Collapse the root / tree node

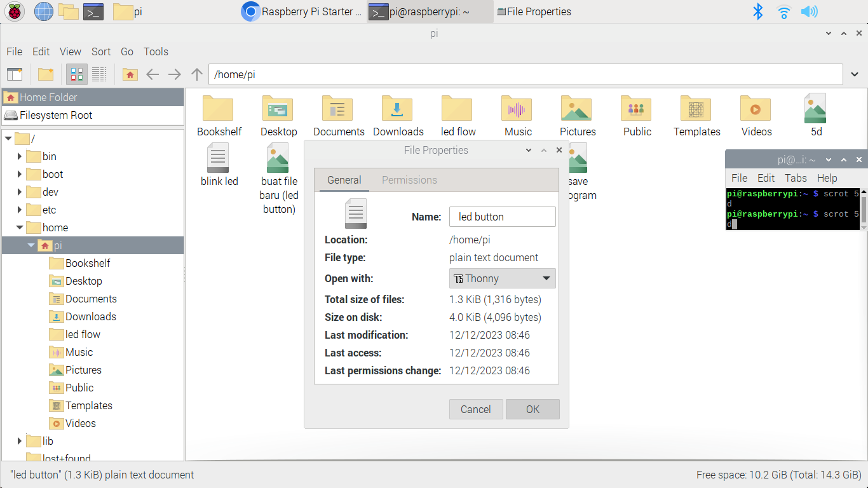8,139
